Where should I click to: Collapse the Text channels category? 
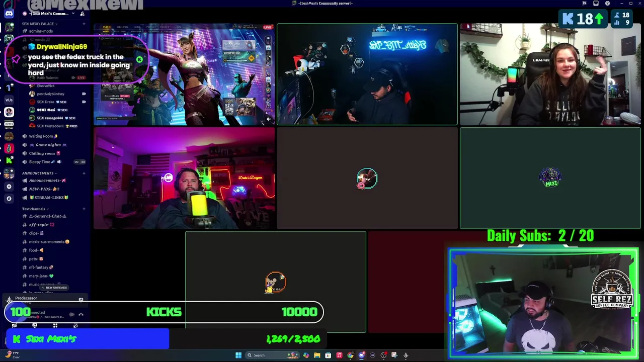pos(35,209)
